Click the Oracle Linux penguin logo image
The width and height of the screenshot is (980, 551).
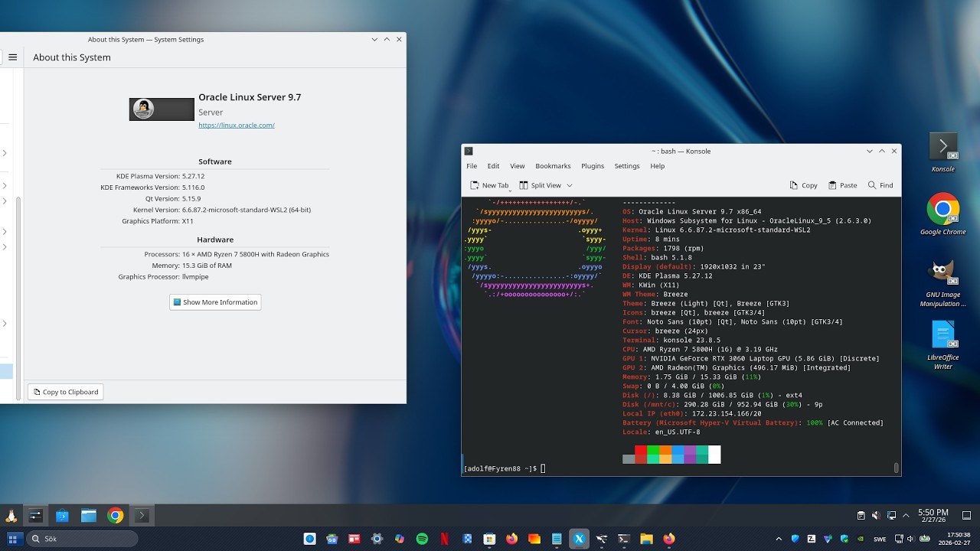162,109
